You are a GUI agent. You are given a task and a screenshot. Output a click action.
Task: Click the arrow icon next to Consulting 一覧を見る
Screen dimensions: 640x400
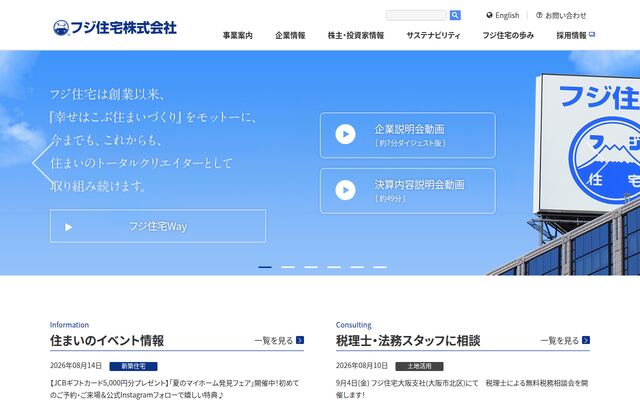(586, 340)
